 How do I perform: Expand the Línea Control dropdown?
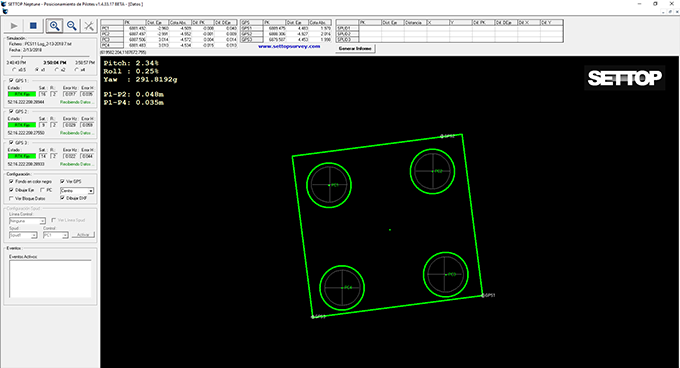coord(27,221)
